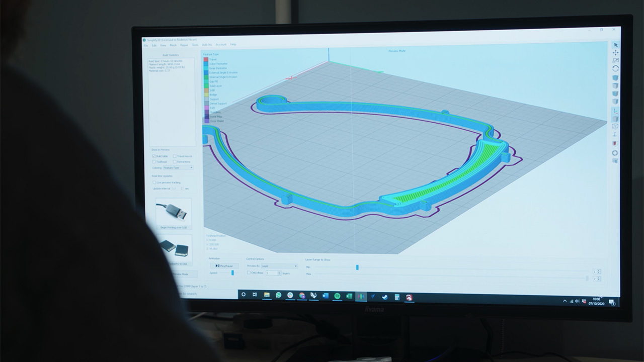Click the cross-section view icon
Screen dimensions: 644x362
tap(615, 143)
